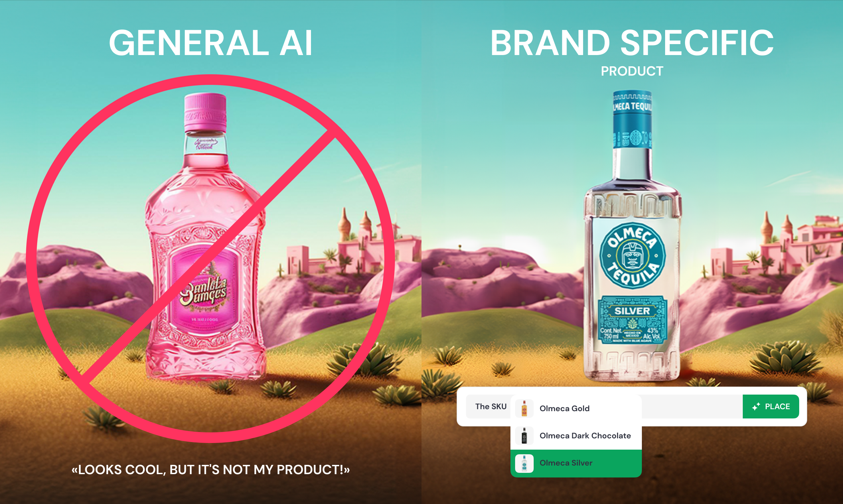Click the PRODUCT subtitle text
This screenshot has height=504, width=843.
click(632, 71)
